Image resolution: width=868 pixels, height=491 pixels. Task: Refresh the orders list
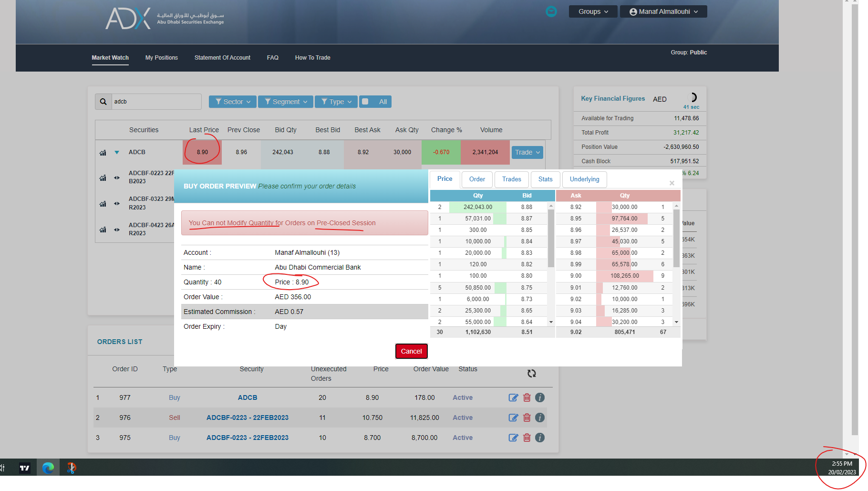click(x=532, y=373)
